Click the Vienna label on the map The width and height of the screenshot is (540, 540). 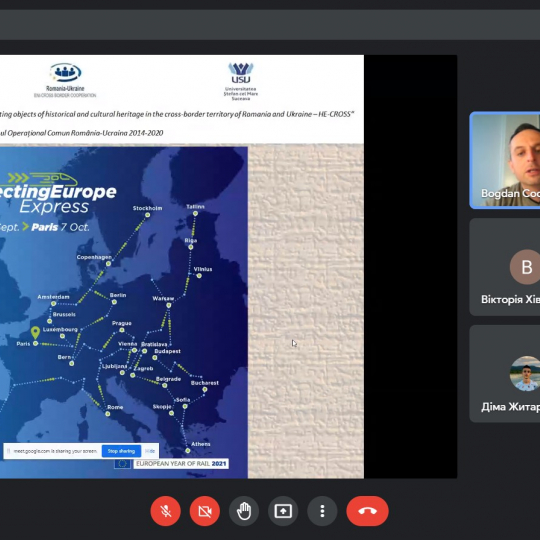(127, 344)
